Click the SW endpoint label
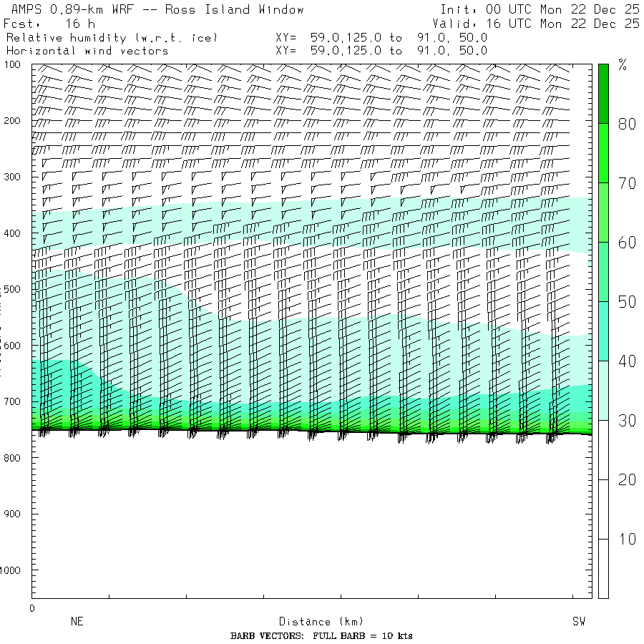The width and height of the screenshot is (644, 644). (579, 621)
